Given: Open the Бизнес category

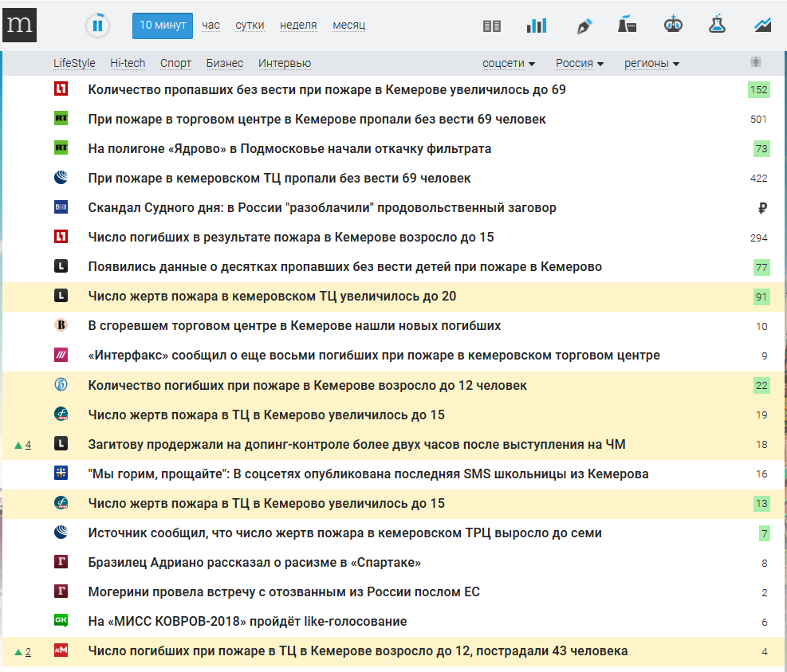Looking at the screenshot, I should coord(225,63).
